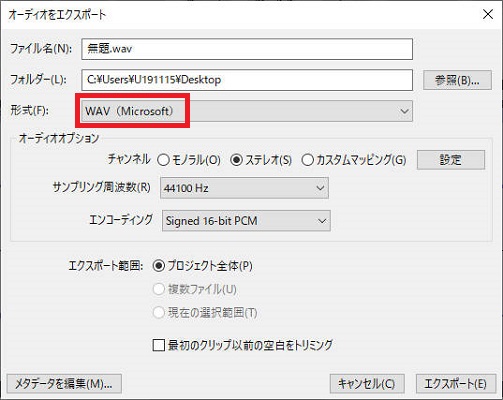Select プロジェクト全体(P) export range
This screenshot has width=503, height=400.
202,266
